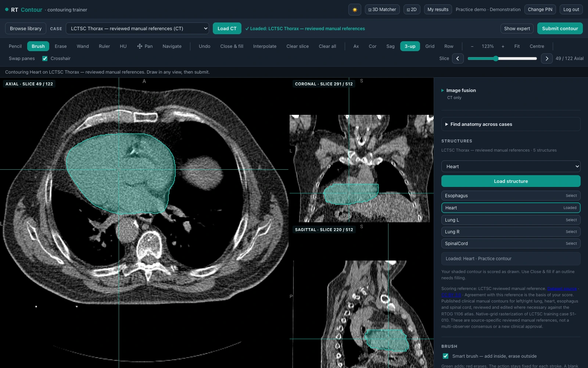This screenshot has height=368, width=588.
Task: Select the Brush tool
Action: coord(38,46)
